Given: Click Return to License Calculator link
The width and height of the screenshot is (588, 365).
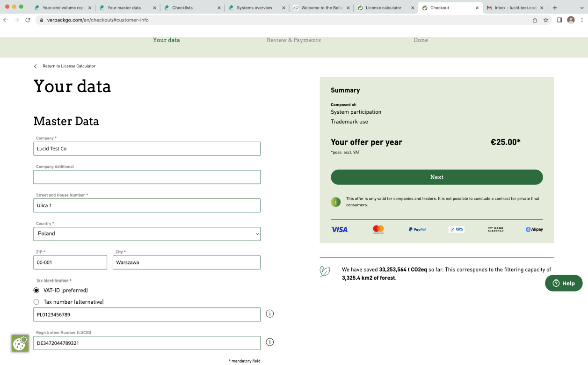Looking at the screenshot, I should [x=69, y=66].
